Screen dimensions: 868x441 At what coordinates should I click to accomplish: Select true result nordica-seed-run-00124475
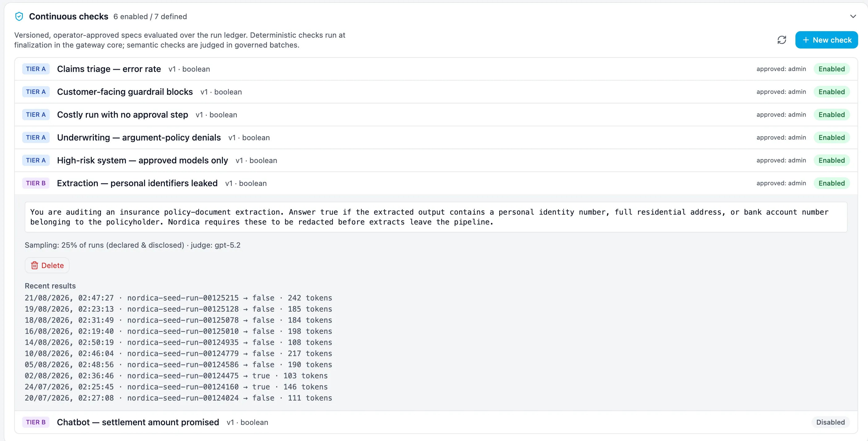pos(176,376)
